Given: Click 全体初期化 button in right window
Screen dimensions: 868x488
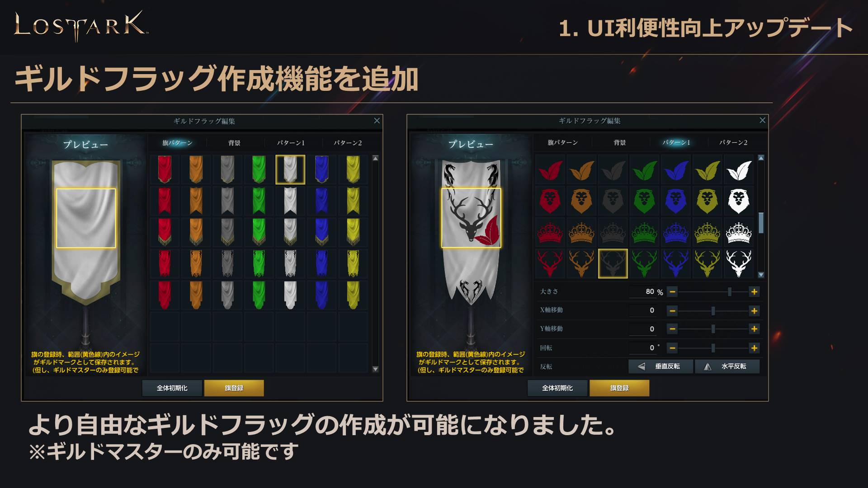Looking at the screenshot, I should click(x=557, y=388).
